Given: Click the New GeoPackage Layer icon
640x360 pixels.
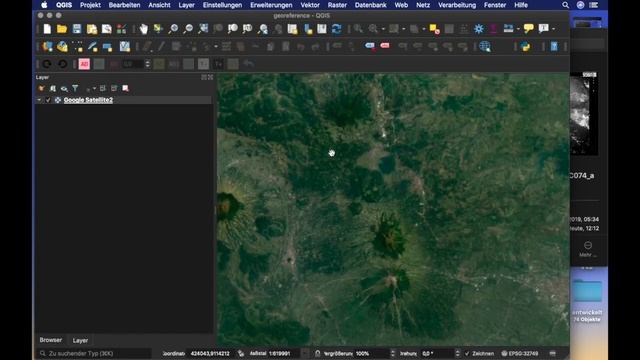Looking at the screenshot, I should [62, 47].
